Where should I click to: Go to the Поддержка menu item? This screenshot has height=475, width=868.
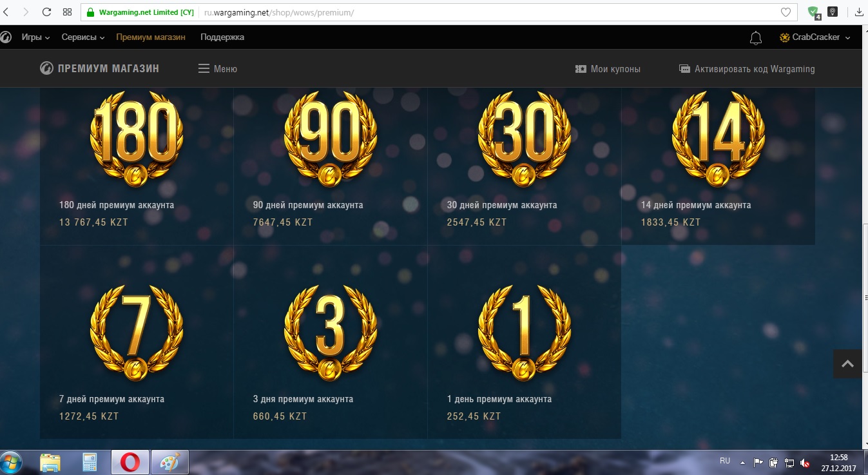point(222,37)
